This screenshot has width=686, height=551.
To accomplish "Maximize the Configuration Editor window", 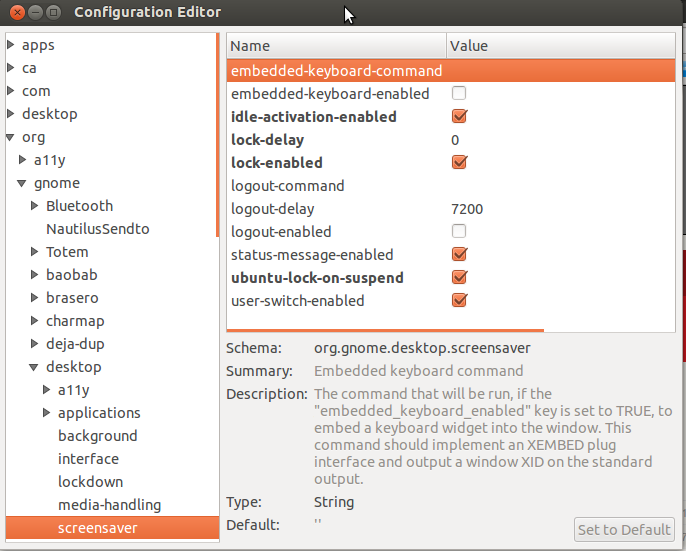I will (53, 12).
